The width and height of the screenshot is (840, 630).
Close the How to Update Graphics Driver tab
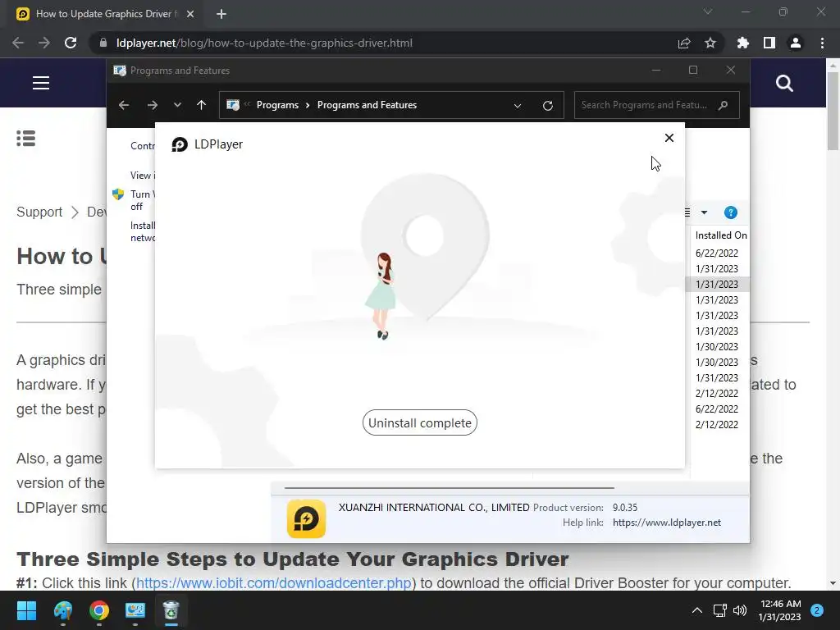coord(190,14)
